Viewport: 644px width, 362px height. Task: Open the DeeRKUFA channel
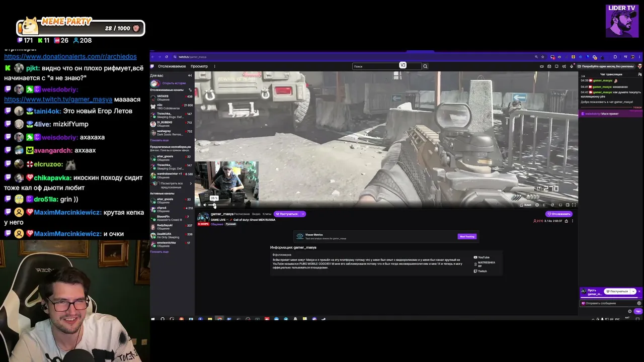[172, 235]
